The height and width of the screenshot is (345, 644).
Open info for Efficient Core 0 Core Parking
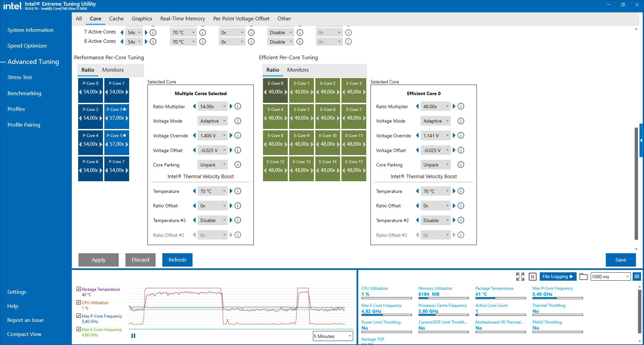tap(461, 164)
